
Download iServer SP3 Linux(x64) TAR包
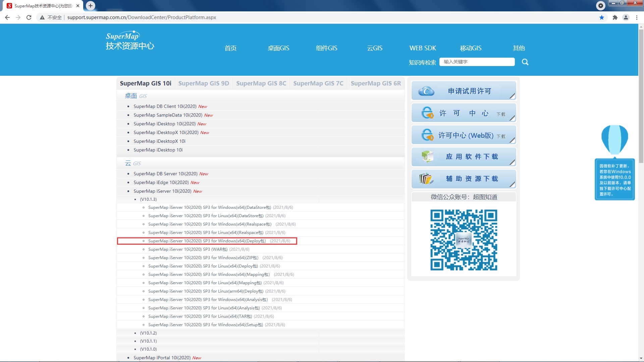click(200, 316)
